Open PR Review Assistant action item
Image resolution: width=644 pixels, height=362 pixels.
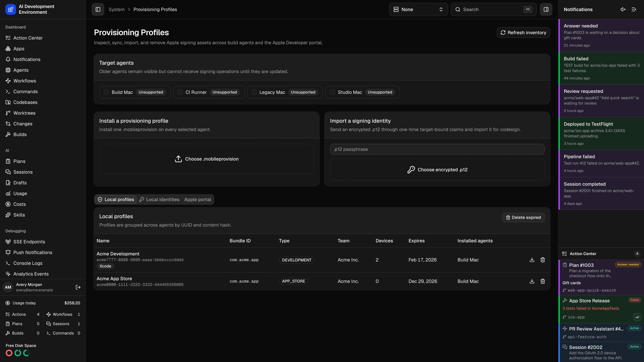tap(601, 333)
